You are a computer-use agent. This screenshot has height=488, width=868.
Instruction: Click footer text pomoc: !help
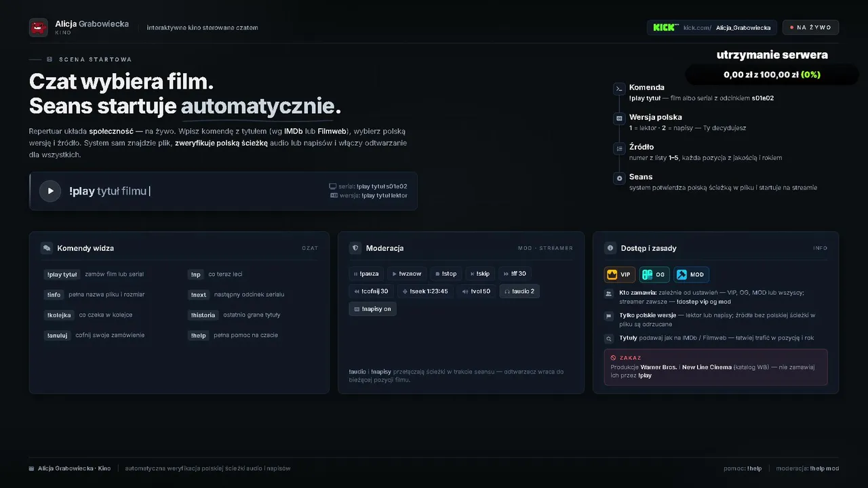(x=743, y=469)
